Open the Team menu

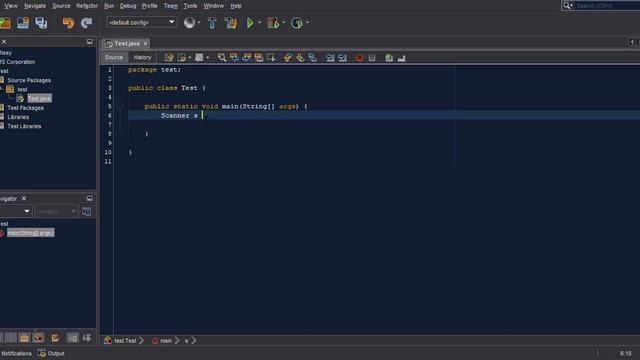click(171, 6)
